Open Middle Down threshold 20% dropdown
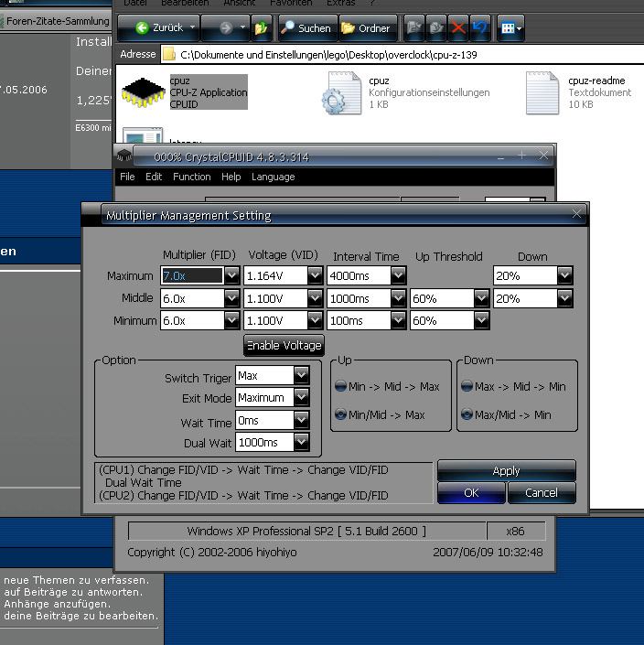 click(564, 298)
